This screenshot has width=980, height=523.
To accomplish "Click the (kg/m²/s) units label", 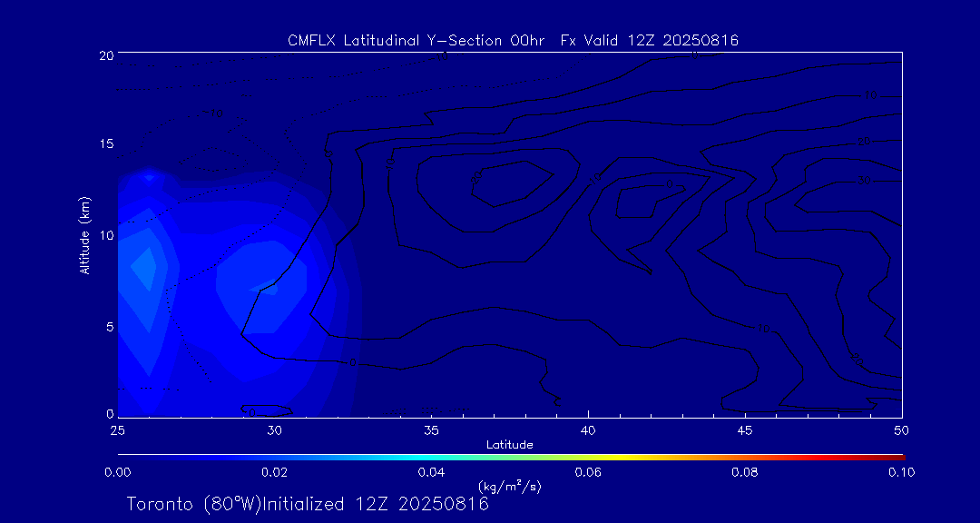I will tap(509, 487).
